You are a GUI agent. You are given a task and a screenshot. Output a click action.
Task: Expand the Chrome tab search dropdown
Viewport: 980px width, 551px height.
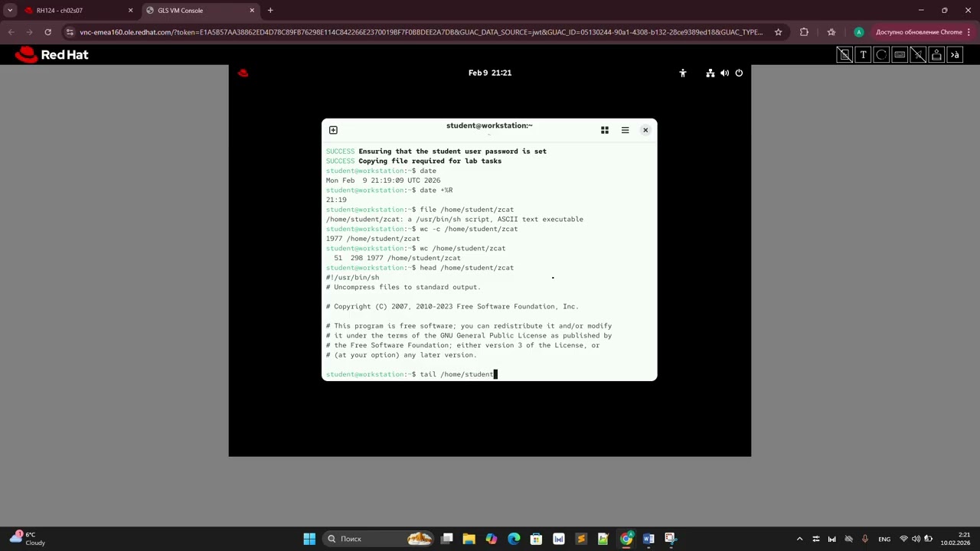[10, 11]
